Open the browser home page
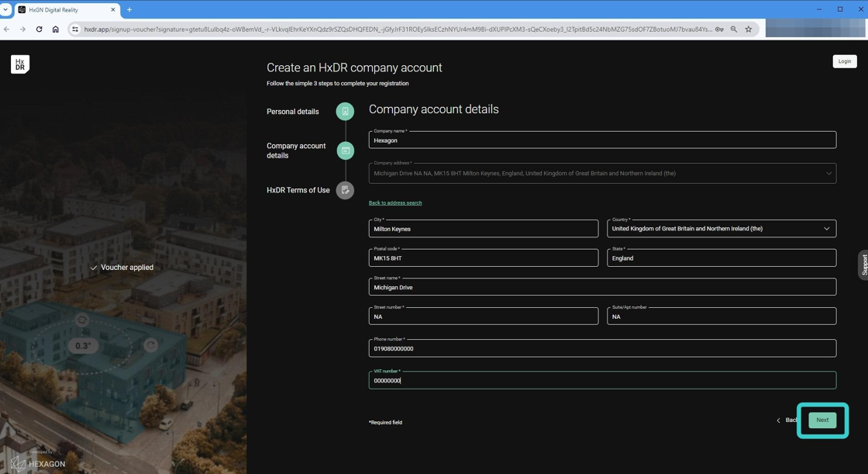 pyautogui.click(x=55, y=29)
